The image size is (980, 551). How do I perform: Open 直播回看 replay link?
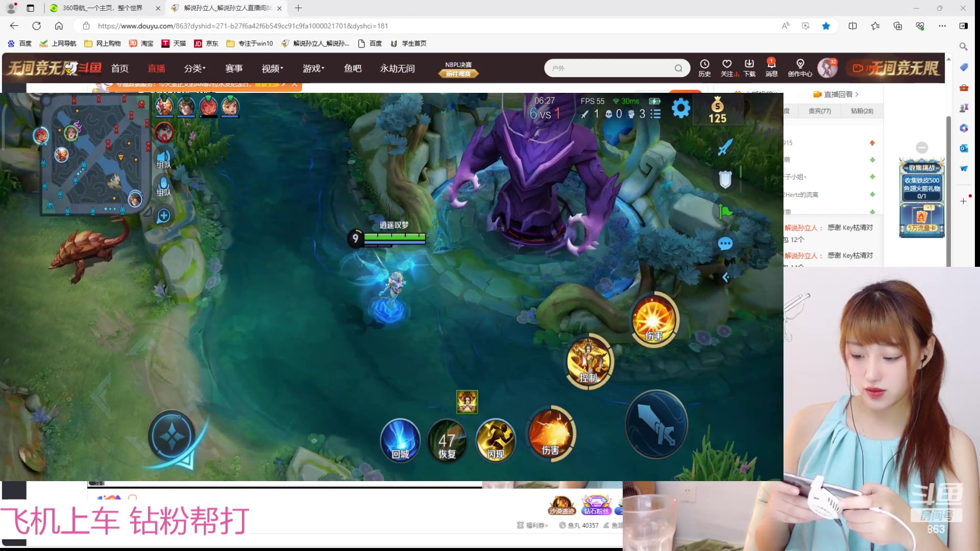[836, 94]
